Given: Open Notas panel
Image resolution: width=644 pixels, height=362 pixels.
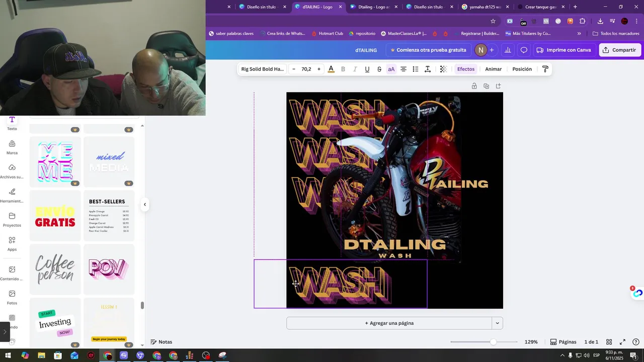Looking at the screenshot, I should [162, 342].
